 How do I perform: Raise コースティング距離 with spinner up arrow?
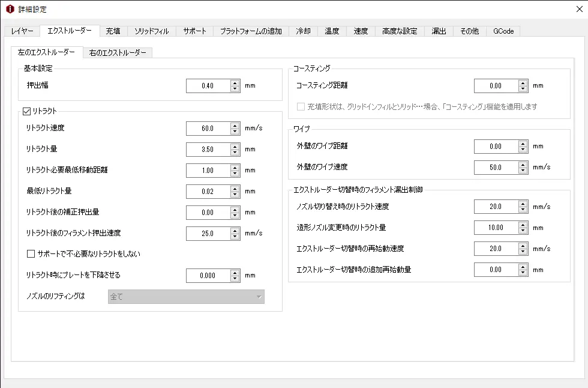coord(523,83)
